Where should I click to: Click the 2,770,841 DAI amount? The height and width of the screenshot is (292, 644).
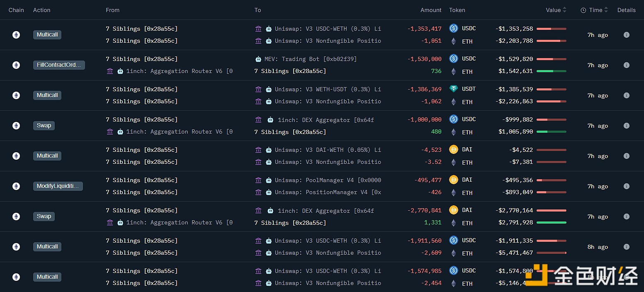tap(424, 210)
